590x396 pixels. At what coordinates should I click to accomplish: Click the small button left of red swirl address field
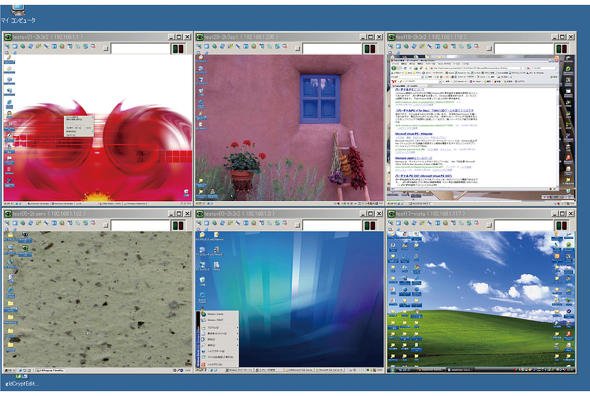pos(106,48)
